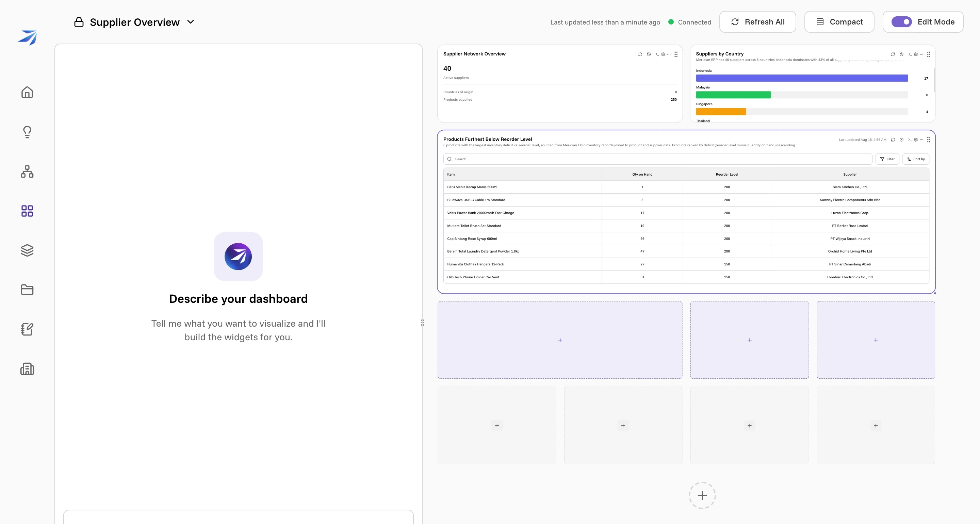The width and height of the screenshot is (980, 524).
Task: Expand the Supplier Overview dashboard dropdown
Action: (191, 22)
